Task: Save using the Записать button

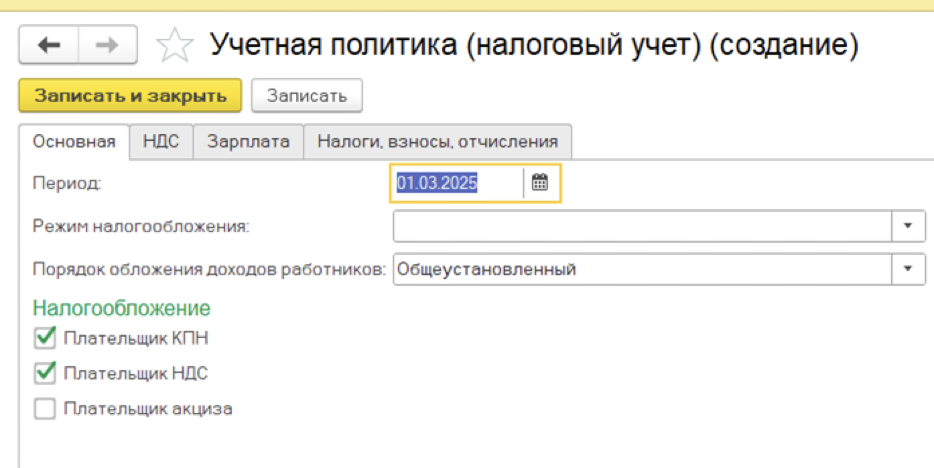Action: click(307, 95)
